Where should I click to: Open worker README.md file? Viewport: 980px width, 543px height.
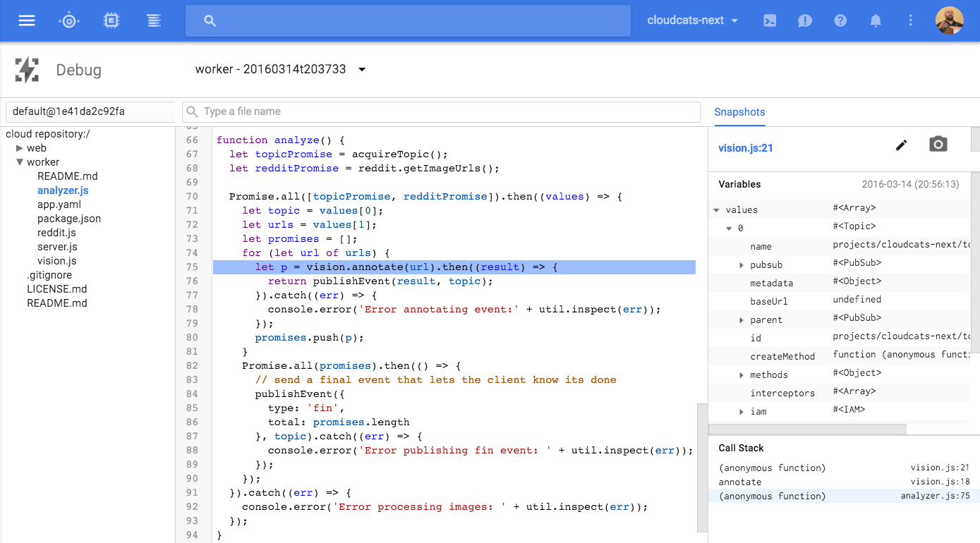(x=68, y=176)
